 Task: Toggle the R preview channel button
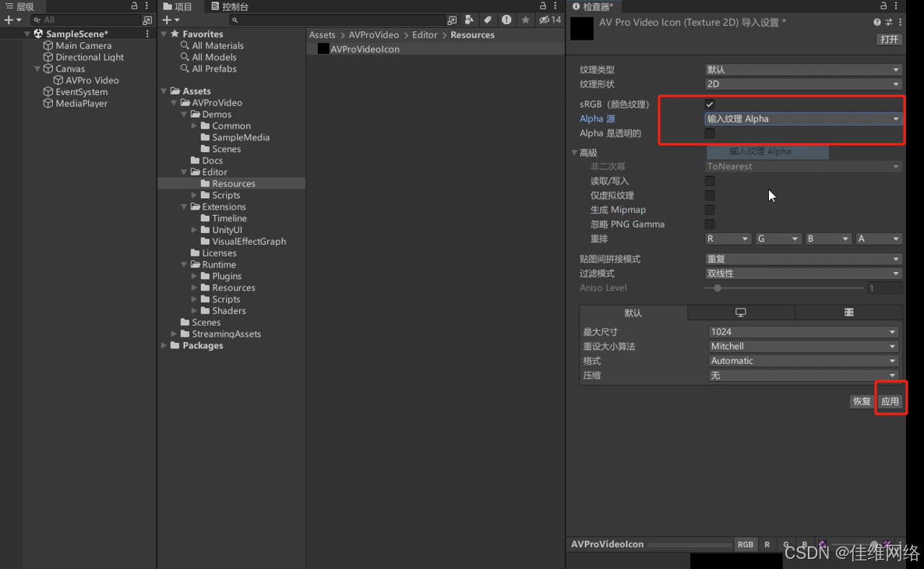click(x=767, y=544)
